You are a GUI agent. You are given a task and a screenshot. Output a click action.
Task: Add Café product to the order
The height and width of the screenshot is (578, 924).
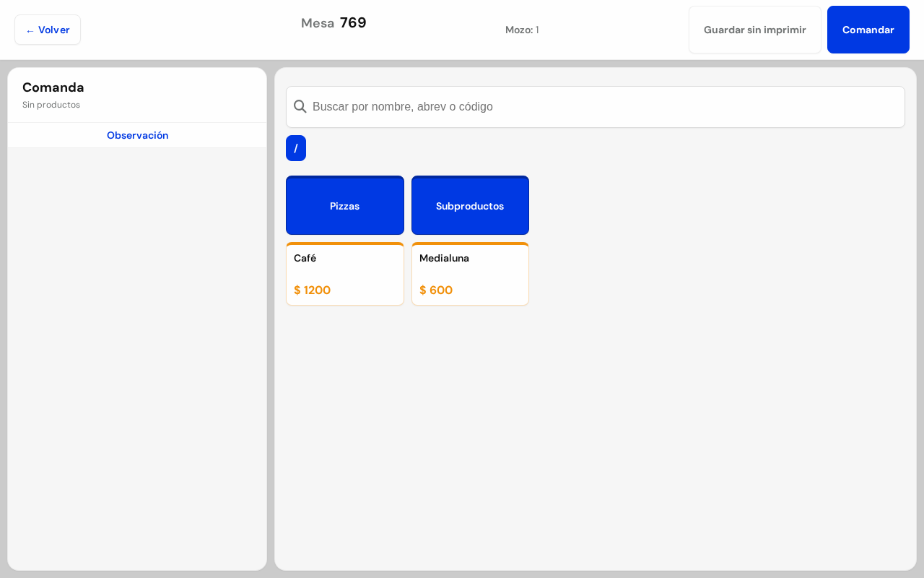(x=345, y=274)
